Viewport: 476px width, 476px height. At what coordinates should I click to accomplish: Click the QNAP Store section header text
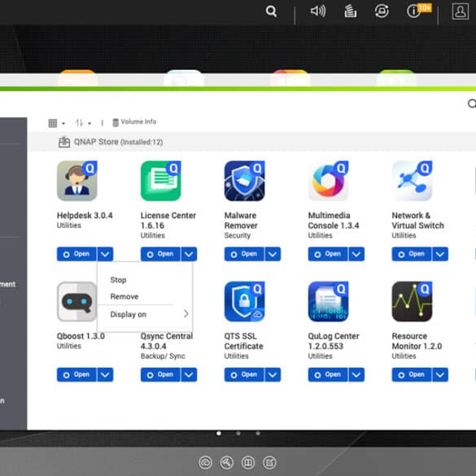[119, 142]
